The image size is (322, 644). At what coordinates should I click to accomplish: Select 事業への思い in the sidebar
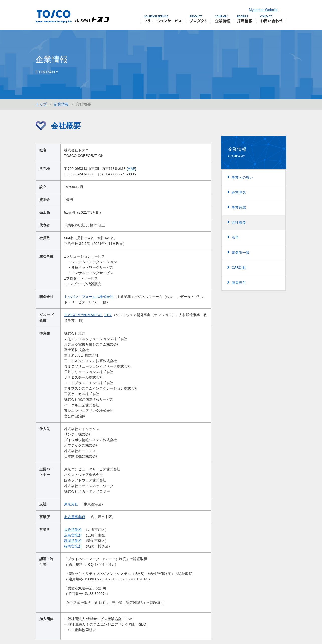254,177
